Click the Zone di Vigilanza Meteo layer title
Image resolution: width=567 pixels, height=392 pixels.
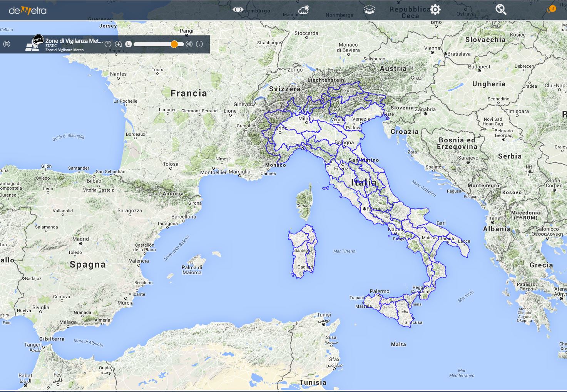click(x=74, y=41)
